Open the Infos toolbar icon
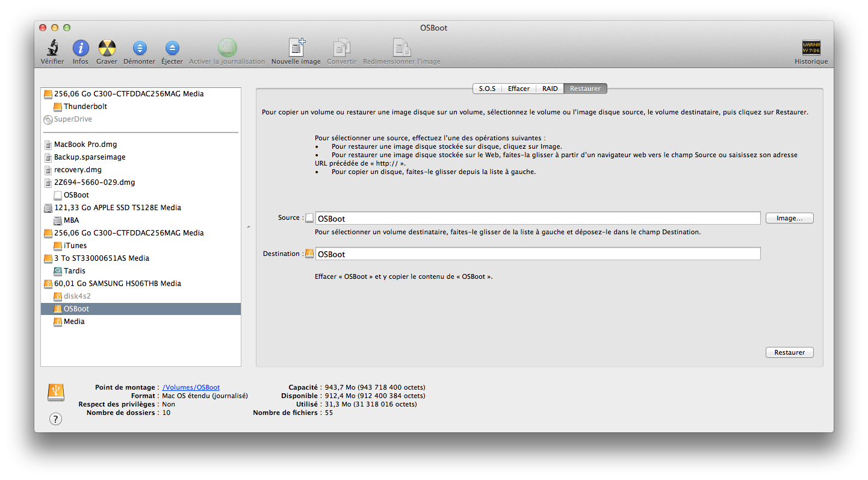 click(x=81, y=48)
